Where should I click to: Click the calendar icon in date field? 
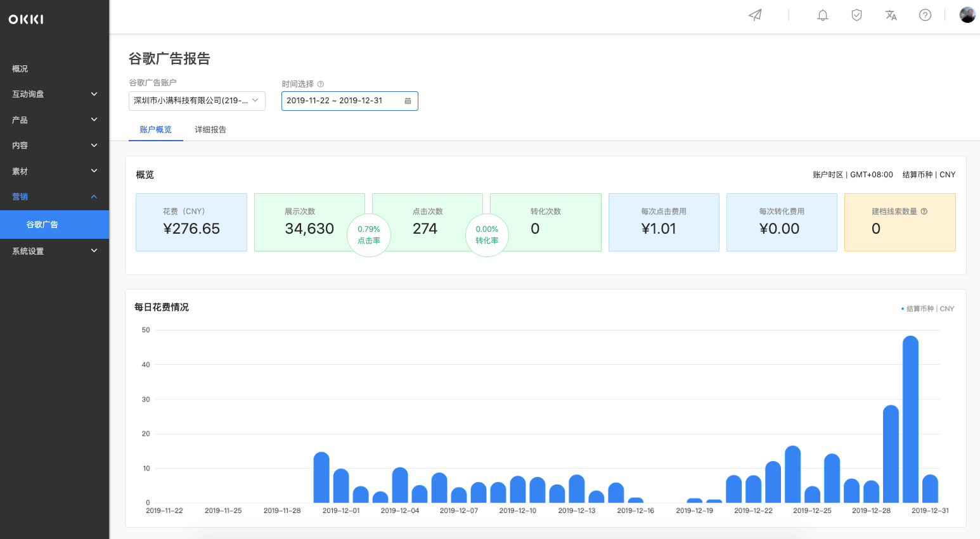(408, 101)
